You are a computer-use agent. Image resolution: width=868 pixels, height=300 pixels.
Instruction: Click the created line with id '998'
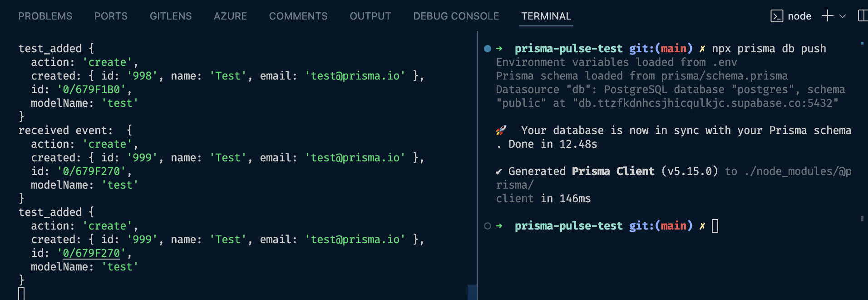click(227, 76)
